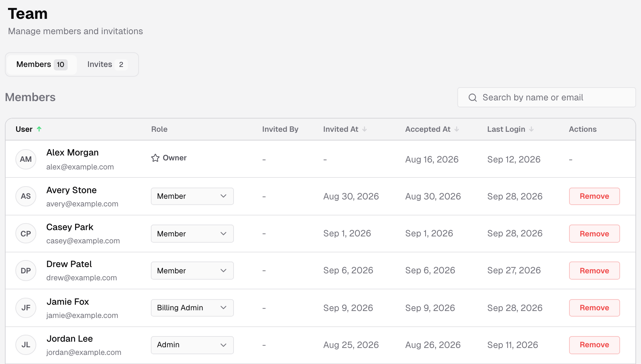
Task: Click Drew Patel's DP avatar
Action: point(26,271)
